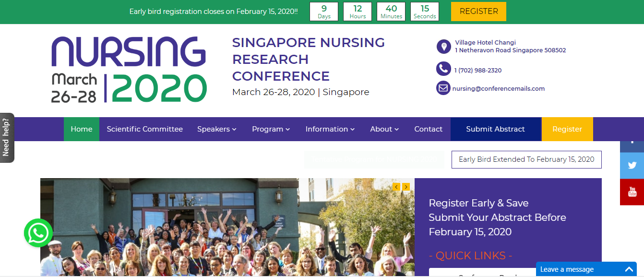Open the YouTube social sidebar icon
Screen dimensions: 644x278
pos(632,192)
